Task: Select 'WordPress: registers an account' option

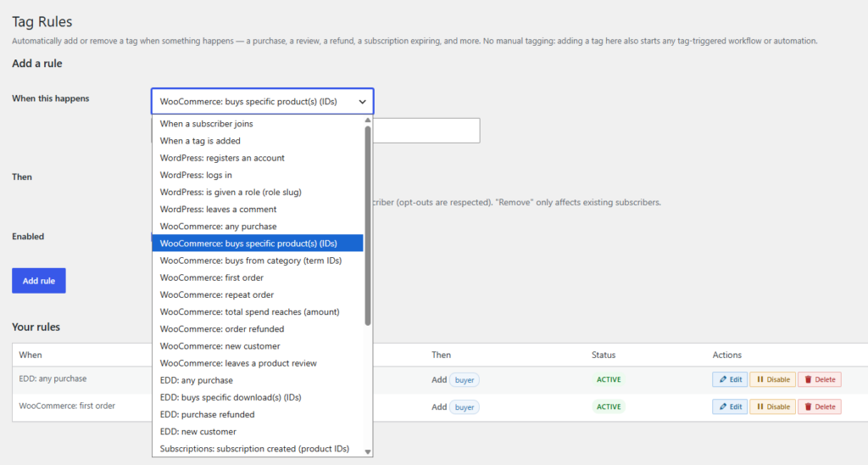Action: 258,158
